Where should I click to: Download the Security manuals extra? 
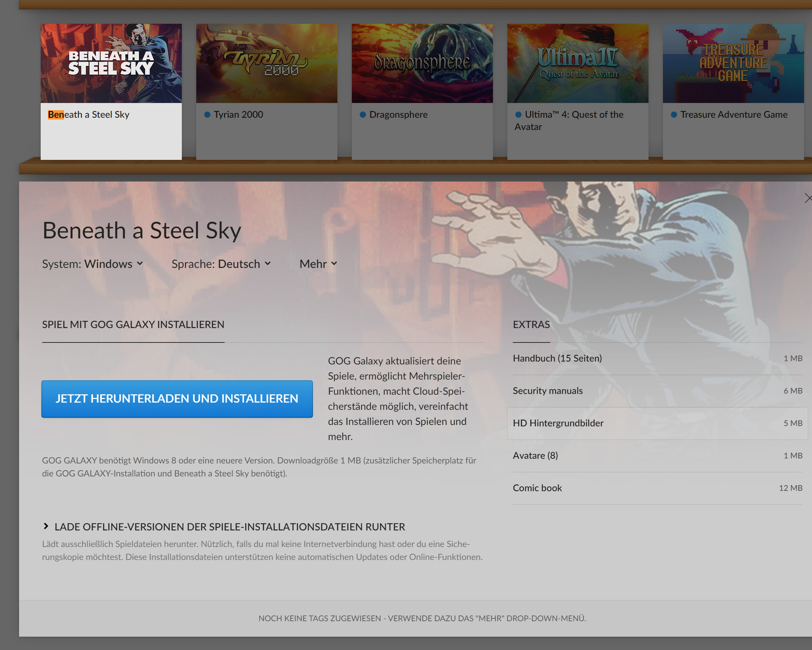pyautogui.click(x=548, y=390)
